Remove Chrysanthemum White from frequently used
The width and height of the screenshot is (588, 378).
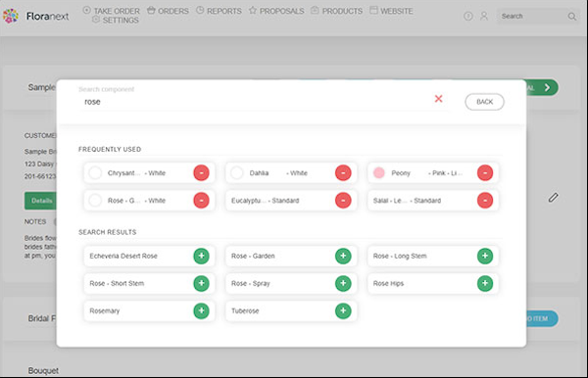click(201, 173)
